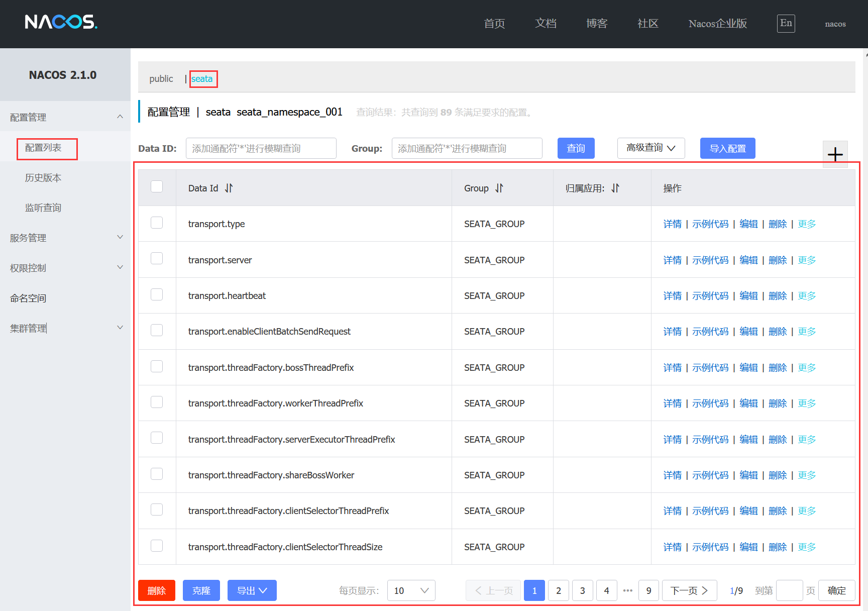The width and height of the screenshot is (868, 611).
Task: Click the plus icon to add configuration
Action: tap(835, 154)
